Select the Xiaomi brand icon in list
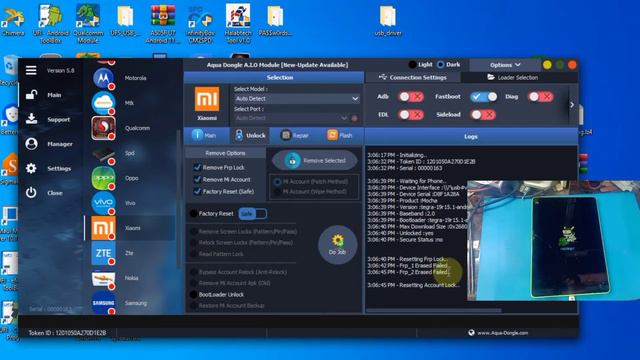 point(103,228)
